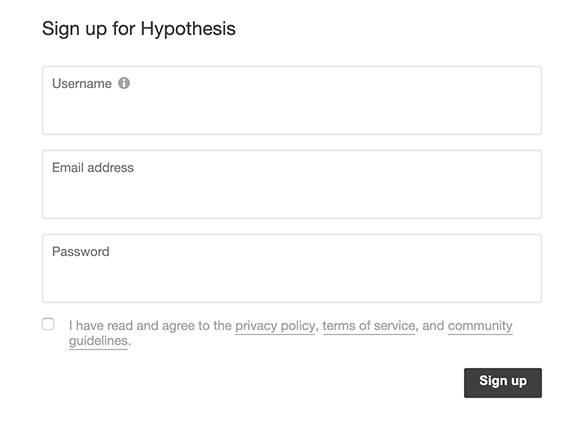Click the 'I have read and agree' text
This screenshot has width=583, height=423.
(132, 326)
